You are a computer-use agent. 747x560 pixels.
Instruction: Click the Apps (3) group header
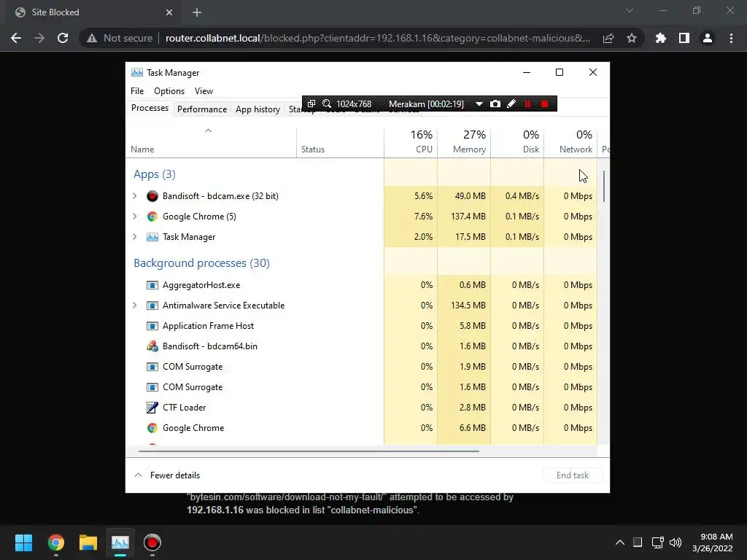pyautogui.click(x=155, y=174)
